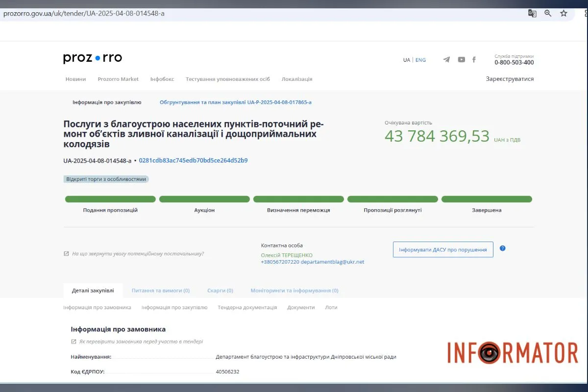This screenshot has width=588, height=392.
Task: Click the browser address bar URL
Action: tap(84, 13)
